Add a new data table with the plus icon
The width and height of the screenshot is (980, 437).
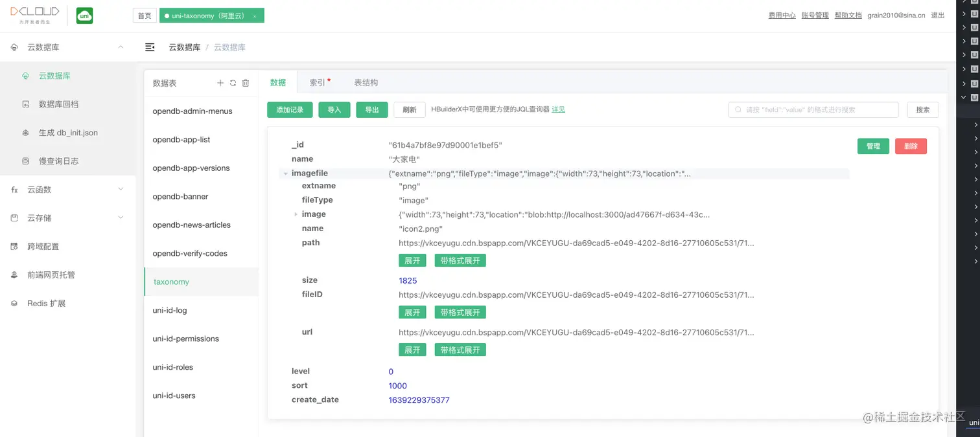[220, 83]
